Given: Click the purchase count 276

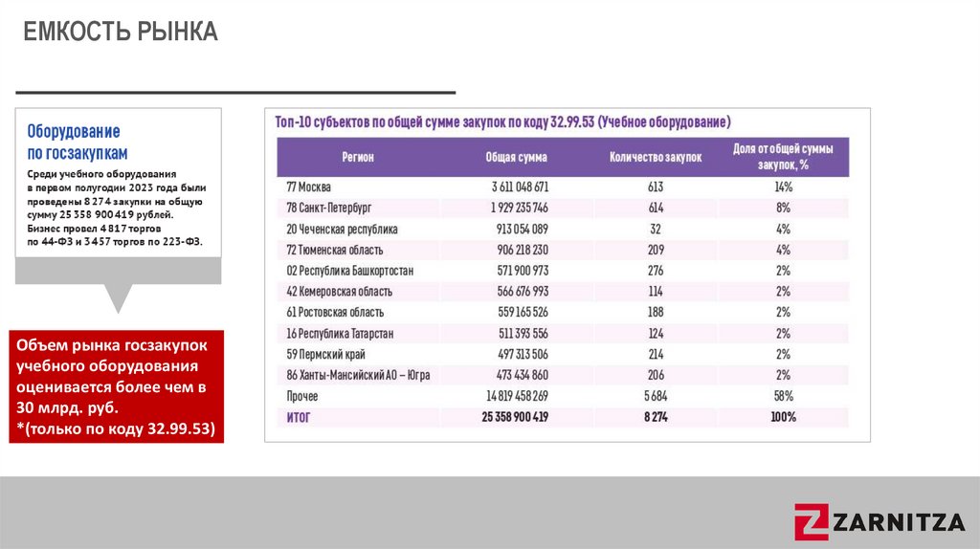Looking at the screenshot, I should coord(656,271).
